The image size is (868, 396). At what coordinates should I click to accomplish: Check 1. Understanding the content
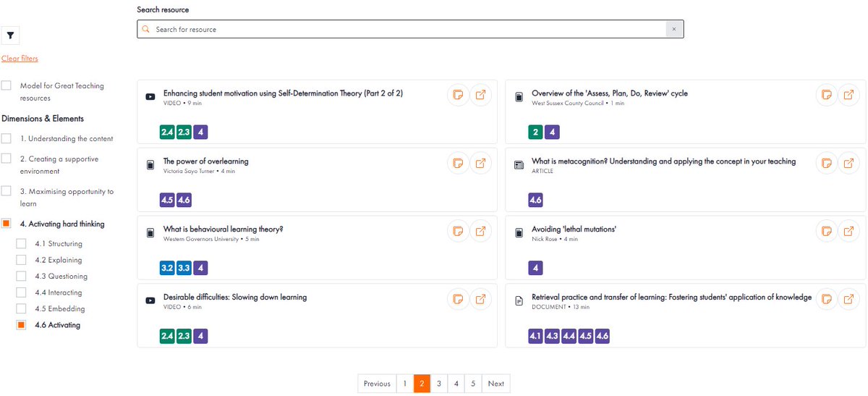[7, 138]
